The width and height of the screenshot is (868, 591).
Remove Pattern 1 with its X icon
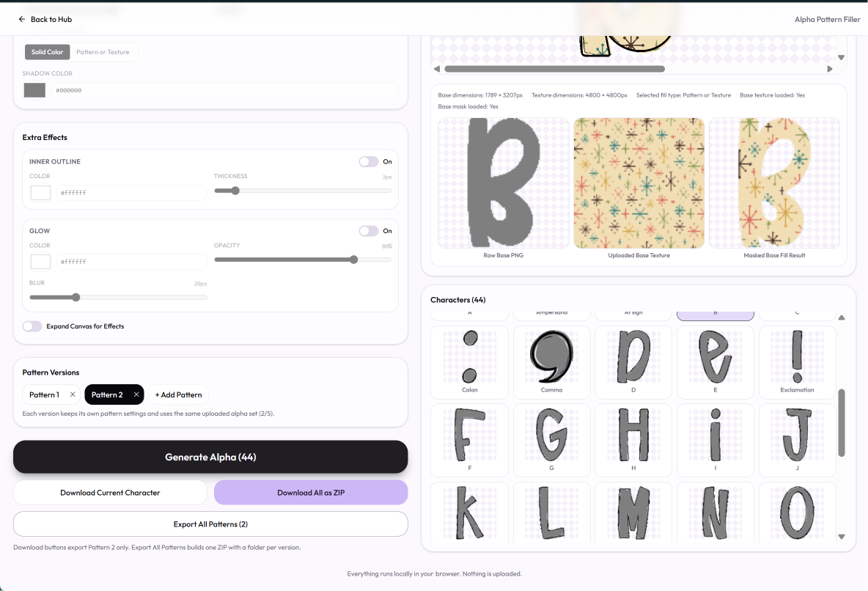point(73,394)
